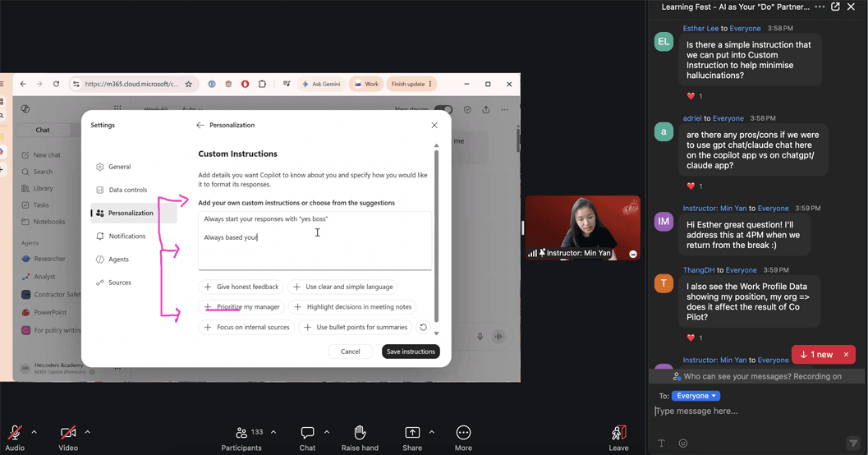Add Use bullet points for summaries suggestion

[356, 327]
